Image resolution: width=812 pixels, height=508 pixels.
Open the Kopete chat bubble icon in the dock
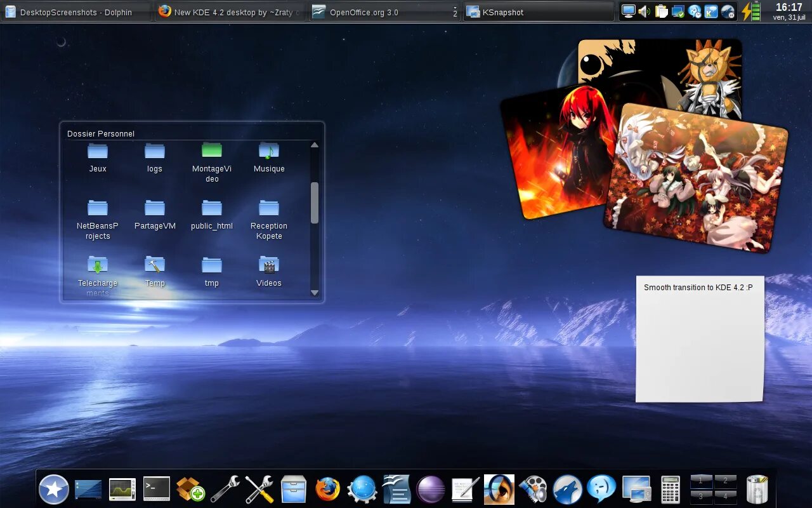pos(602,490)
